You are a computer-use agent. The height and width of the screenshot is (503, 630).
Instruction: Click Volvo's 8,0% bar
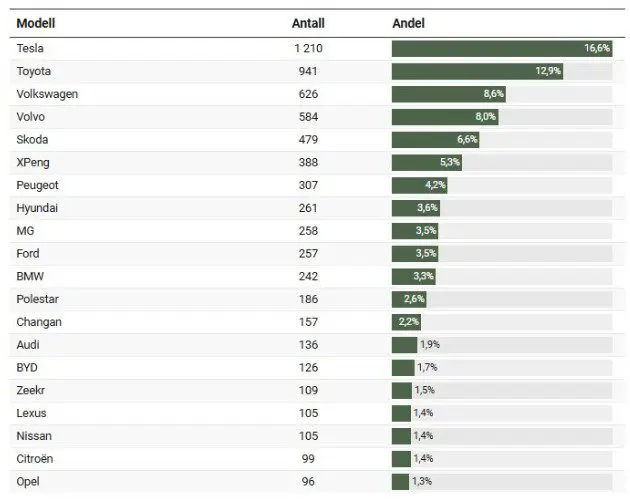[444, 117]
